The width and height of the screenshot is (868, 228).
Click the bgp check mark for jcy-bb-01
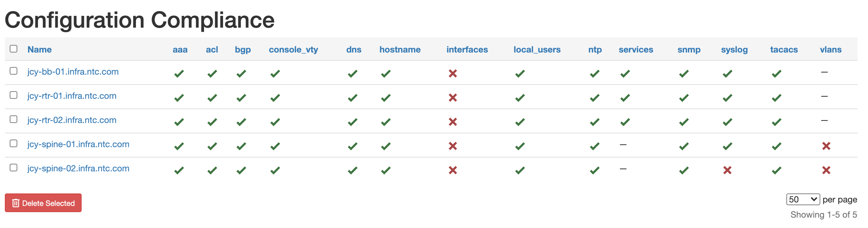pos(241,73)
